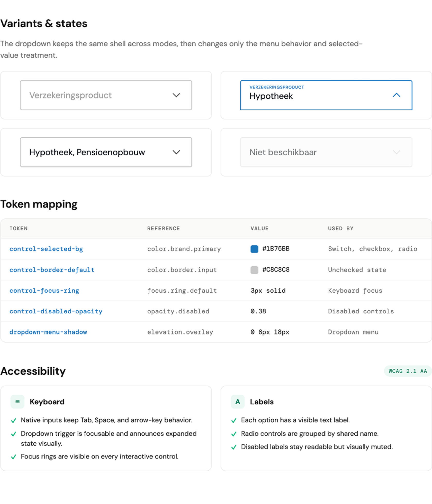
Task: Open the dropdown-menu-shadow token link
Action: click(48, 332)
